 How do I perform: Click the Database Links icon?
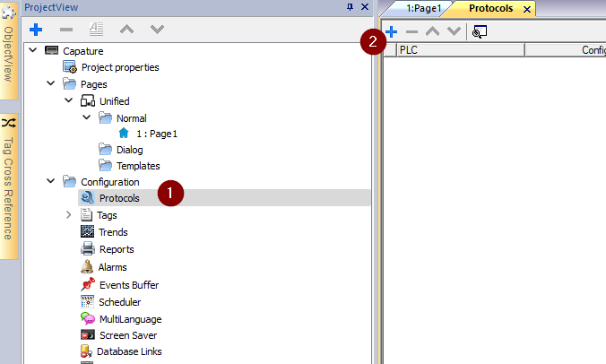(x=86, y=351)
